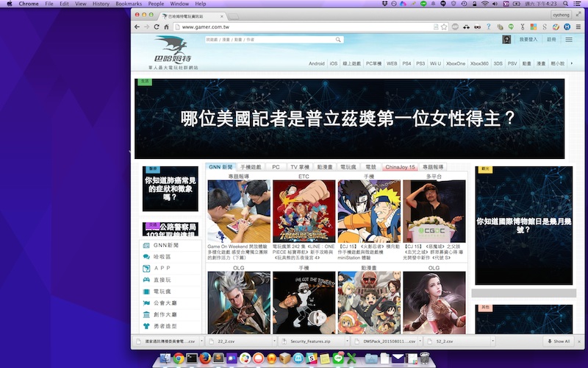Reload the page with the refresh icon
Screen dimensions: 588x368
[157, 27]
